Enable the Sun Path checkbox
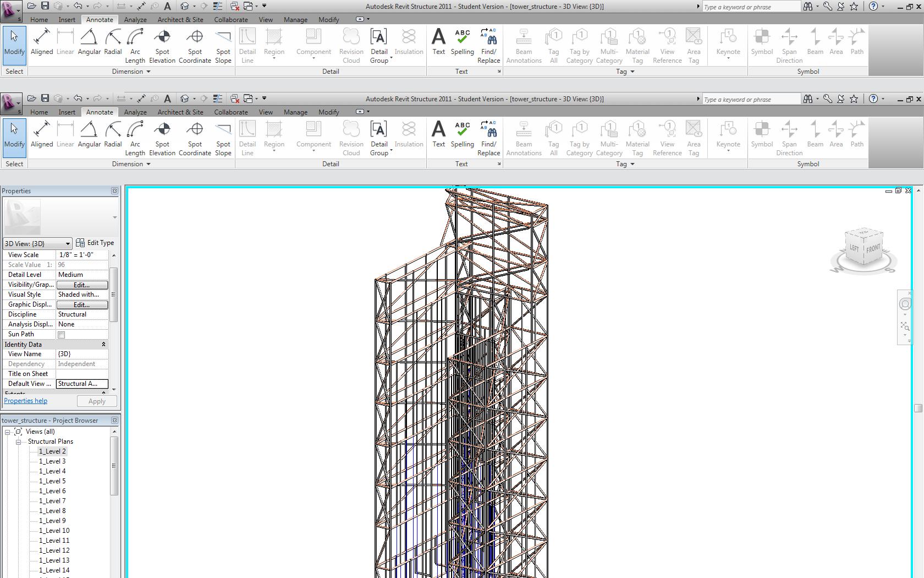Image resolution: width=924 pixels, height=578 pixels. click(x=61, y=334)
